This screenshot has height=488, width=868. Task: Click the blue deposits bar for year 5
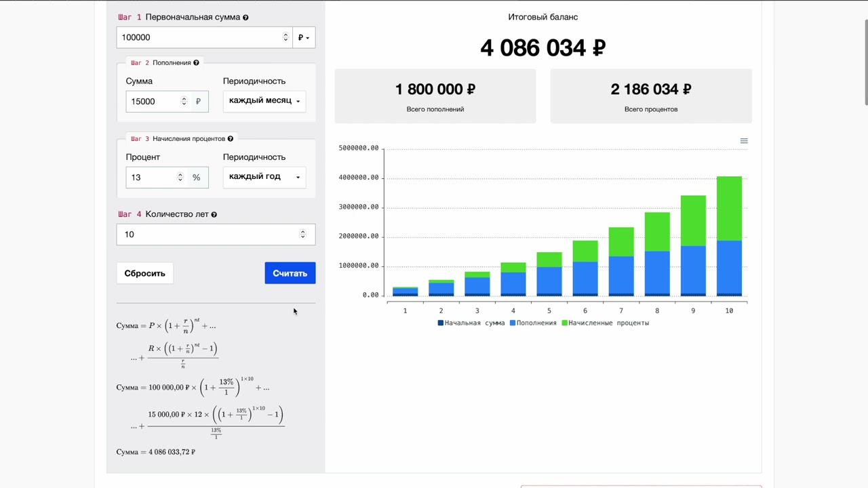[x=549, y=280]
